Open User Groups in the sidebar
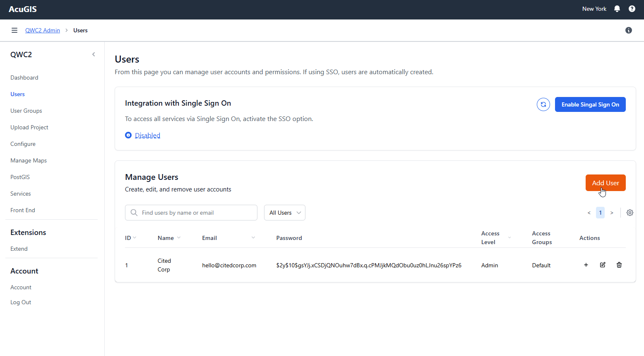 (x=26, y=111)
